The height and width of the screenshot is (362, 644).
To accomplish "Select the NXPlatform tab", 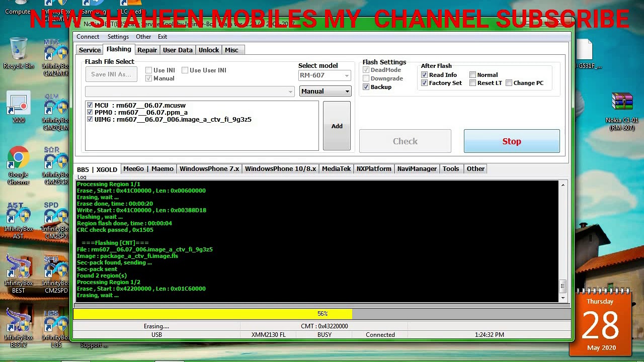I will (374, 169).
